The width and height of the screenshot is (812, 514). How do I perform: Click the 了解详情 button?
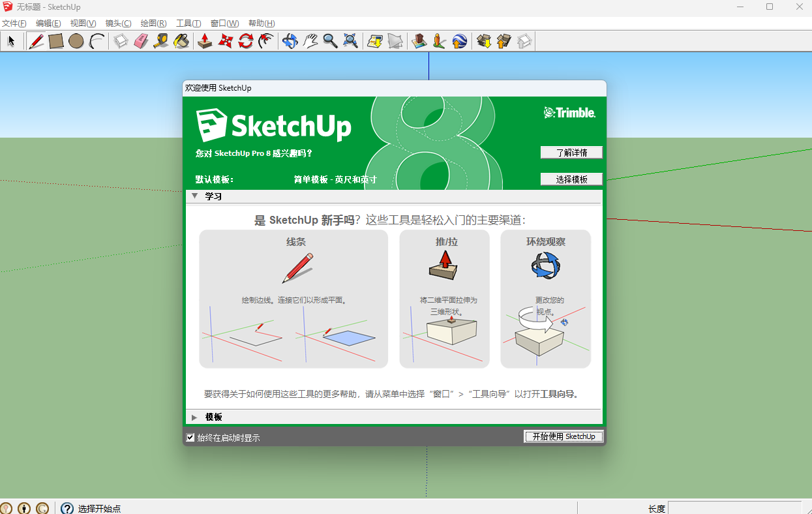coord(571,152)
